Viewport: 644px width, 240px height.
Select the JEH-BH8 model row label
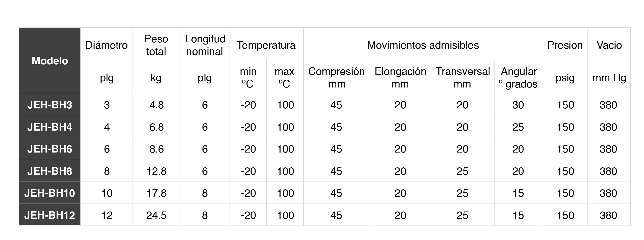click(50, 170)
